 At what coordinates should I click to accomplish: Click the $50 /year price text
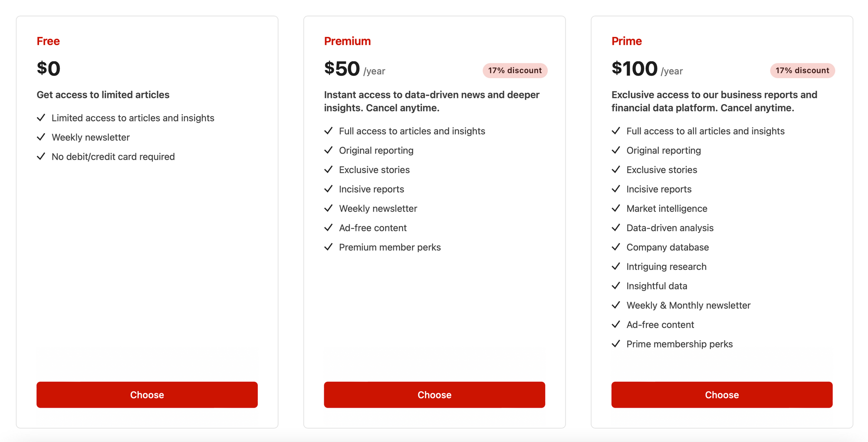coord(354,69)
